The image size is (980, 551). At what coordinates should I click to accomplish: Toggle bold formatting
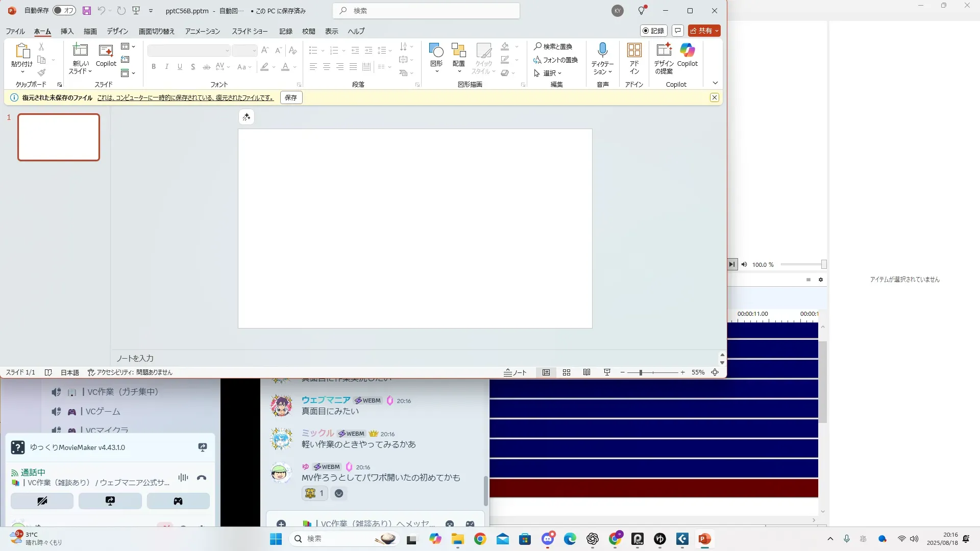[153, 67]
